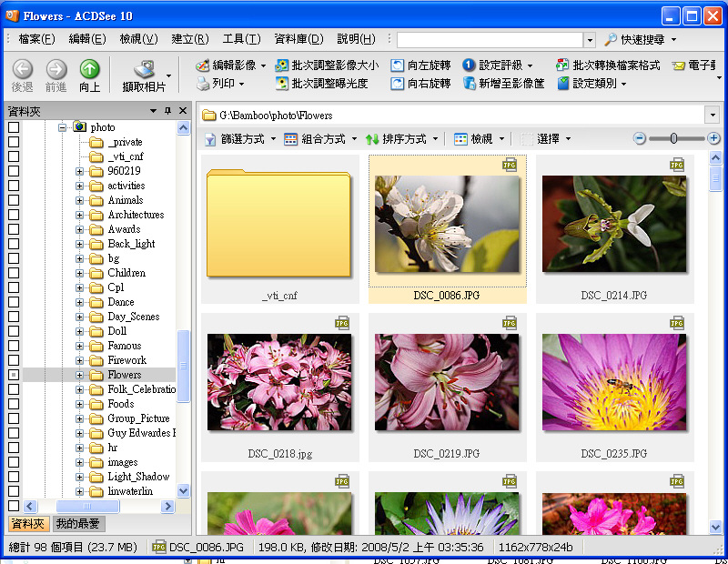Click the 向右旋轉 (Rotate Right) icon
The height and width of the screenshot is (564, 728).
coord(398,84)
